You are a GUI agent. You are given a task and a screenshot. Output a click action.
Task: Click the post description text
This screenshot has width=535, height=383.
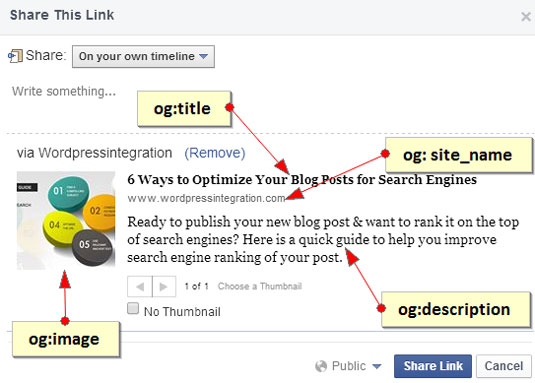point(323,239)
